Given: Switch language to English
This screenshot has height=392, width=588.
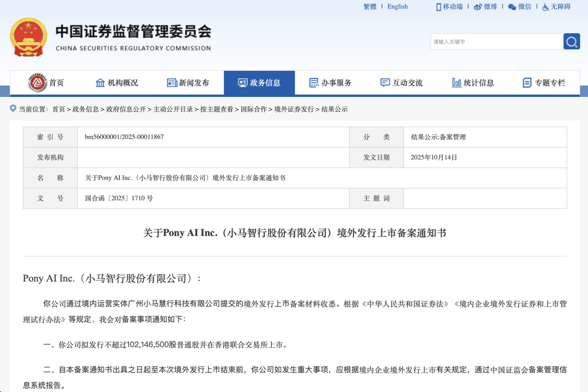Looking at the screenshot, I should [397, 7].
